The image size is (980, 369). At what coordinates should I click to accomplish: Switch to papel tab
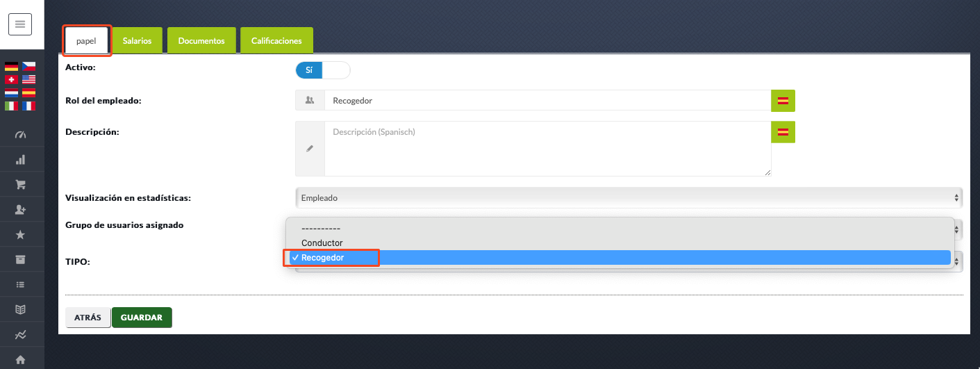86,41
